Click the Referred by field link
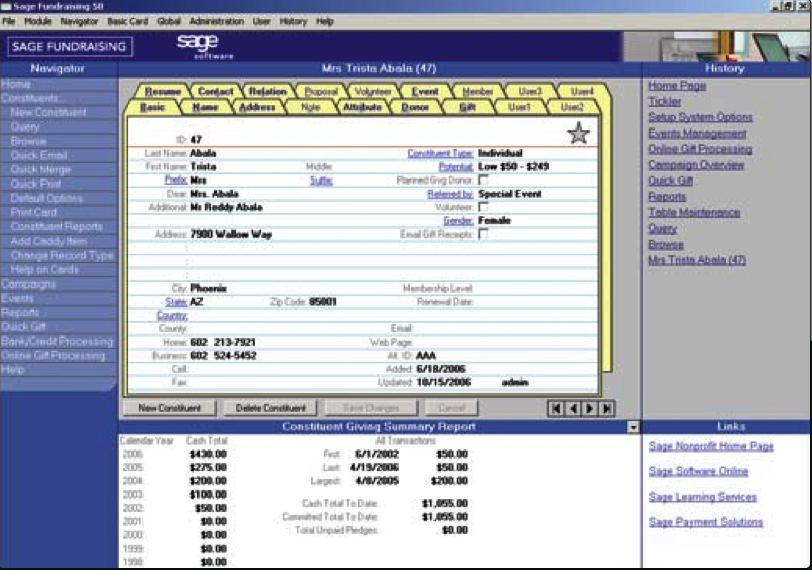812x570 pixels. click(450, 194)
